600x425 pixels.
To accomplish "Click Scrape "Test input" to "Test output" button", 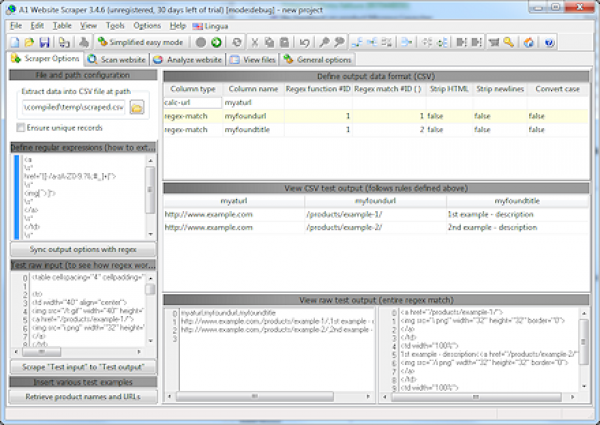I will [x=78, y=368].
